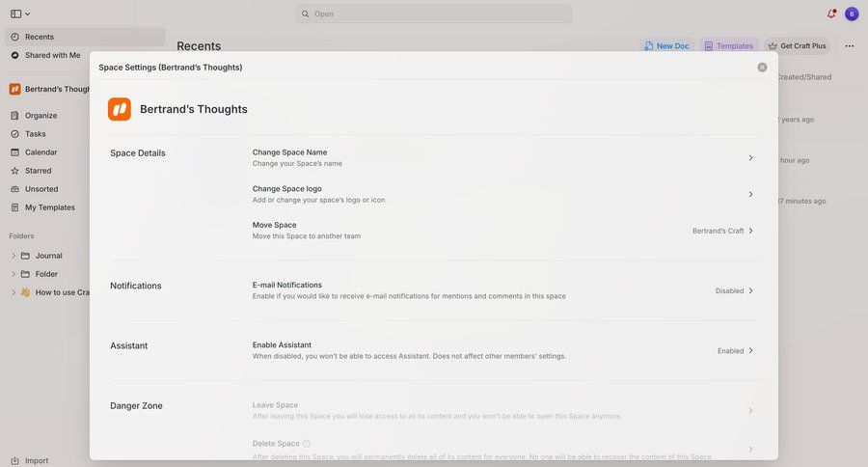Screen dimensions: 868x467
Task: Open the notifications bell icon
Action: [x=831, y=14]
